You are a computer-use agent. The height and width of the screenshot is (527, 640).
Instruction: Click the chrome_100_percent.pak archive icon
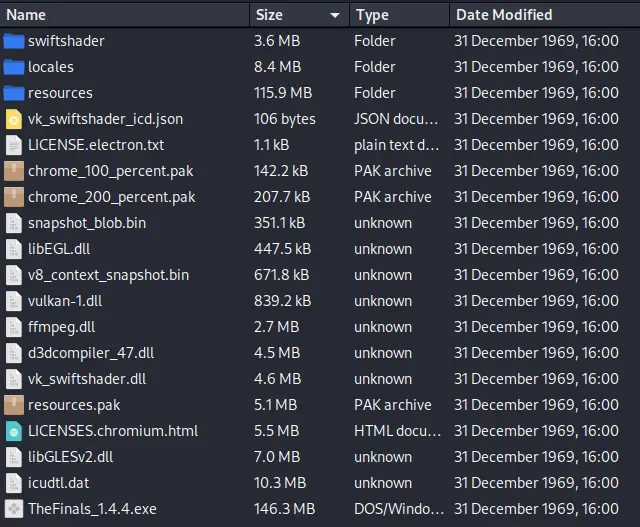[13, 171]
